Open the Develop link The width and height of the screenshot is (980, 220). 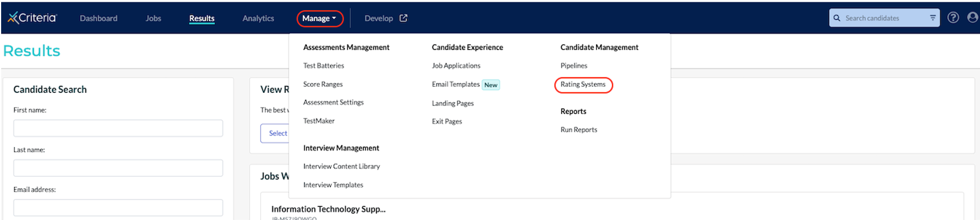(x=379, y=18)
